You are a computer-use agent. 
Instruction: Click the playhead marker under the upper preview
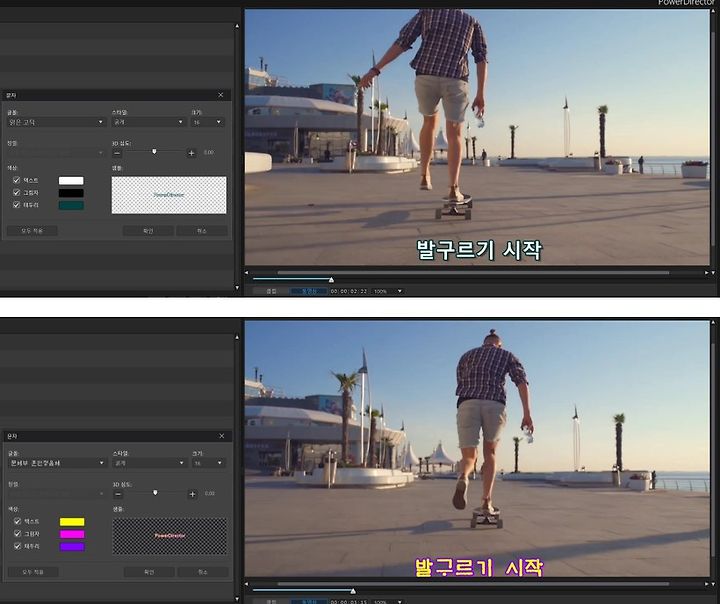(332, 280)
